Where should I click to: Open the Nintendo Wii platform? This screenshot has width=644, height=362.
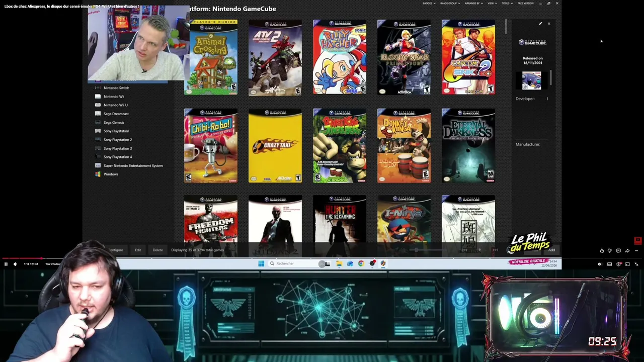114,97
